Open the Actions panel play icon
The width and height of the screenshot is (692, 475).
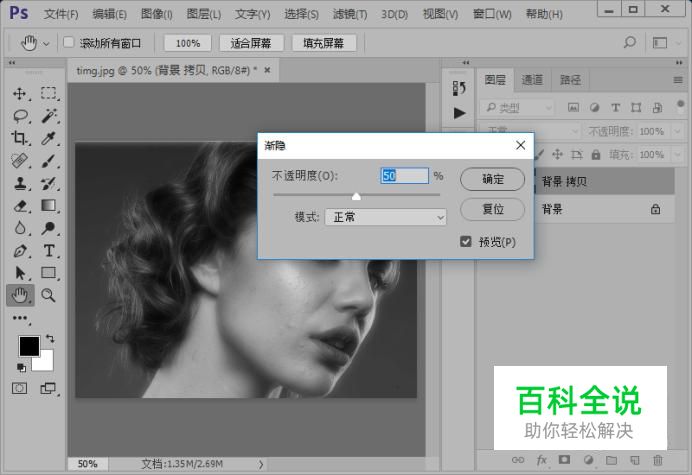(459, 113)
